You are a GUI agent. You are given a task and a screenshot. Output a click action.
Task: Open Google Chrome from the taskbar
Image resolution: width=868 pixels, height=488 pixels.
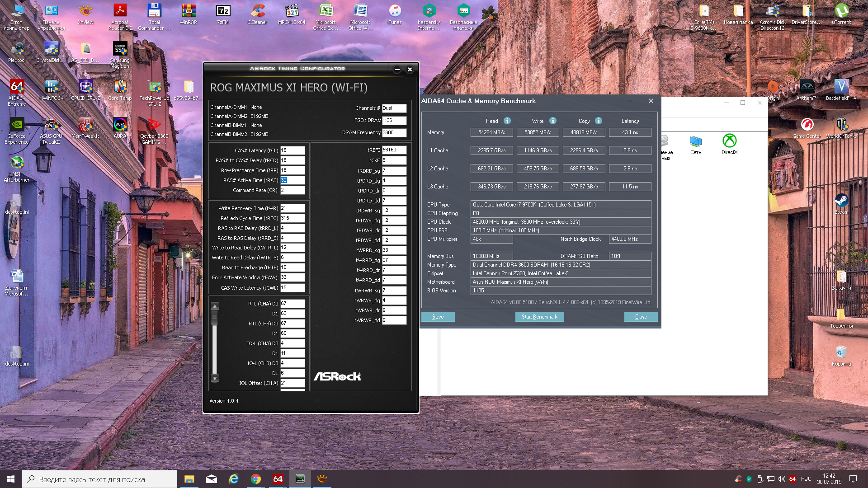[x=256, y=479]
